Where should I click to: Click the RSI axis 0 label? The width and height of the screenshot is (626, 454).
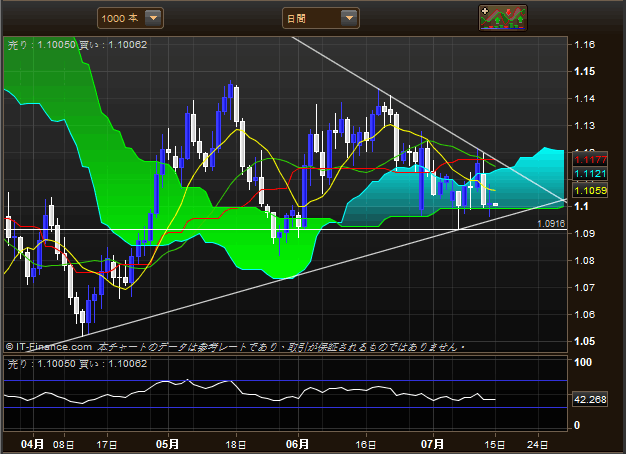point(577,425)
